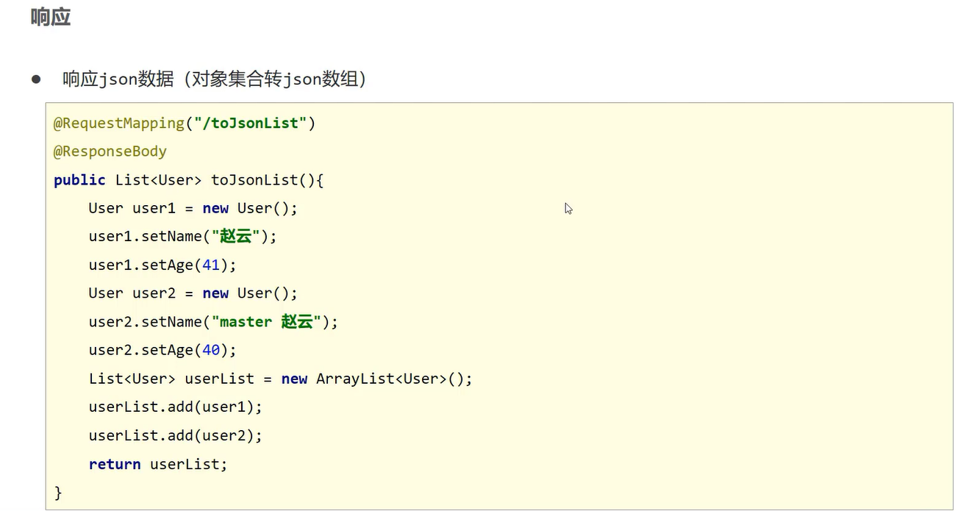Viewport: 980px width, 511px height.
Task: Click the User user2 = new User() line
Action: pyautogui.click(x=193, y=293)
